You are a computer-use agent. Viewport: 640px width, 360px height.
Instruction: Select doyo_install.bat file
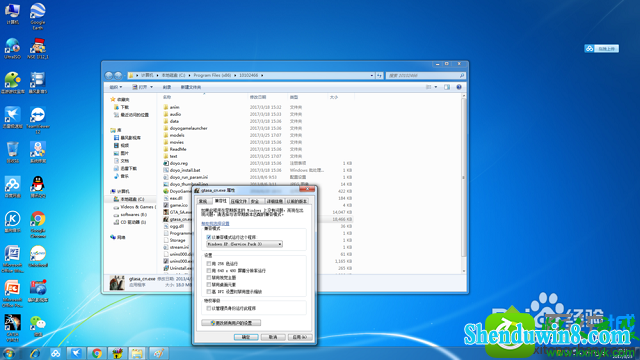click(x=185, y=170)
